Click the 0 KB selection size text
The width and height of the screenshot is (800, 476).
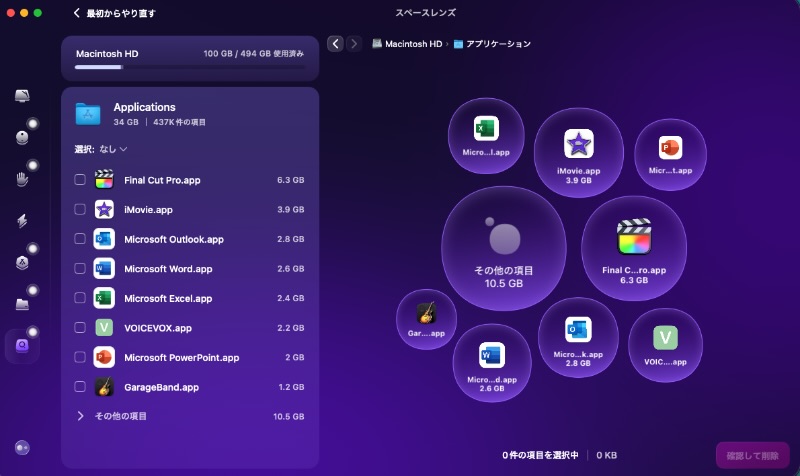coord(607,455)
